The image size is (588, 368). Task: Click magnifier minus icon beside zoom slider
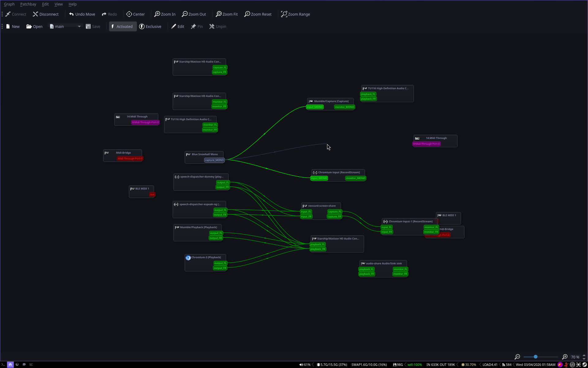coord(517,357)
